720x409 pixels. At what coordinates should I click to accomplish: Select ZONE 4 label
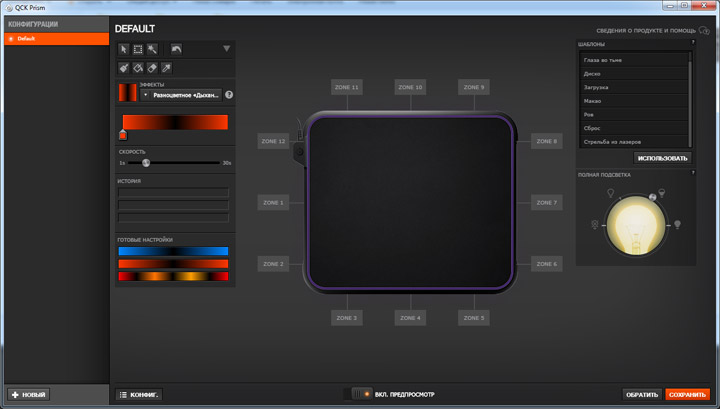point(410,318)
